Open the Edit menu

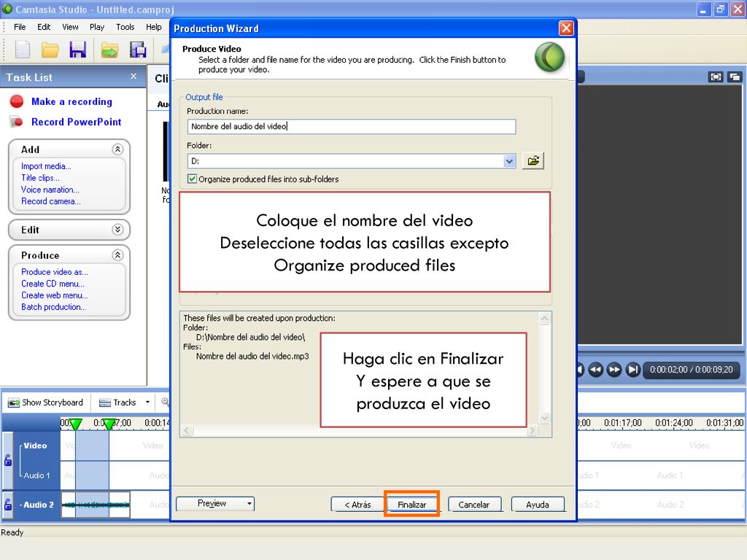click(44, 27)
